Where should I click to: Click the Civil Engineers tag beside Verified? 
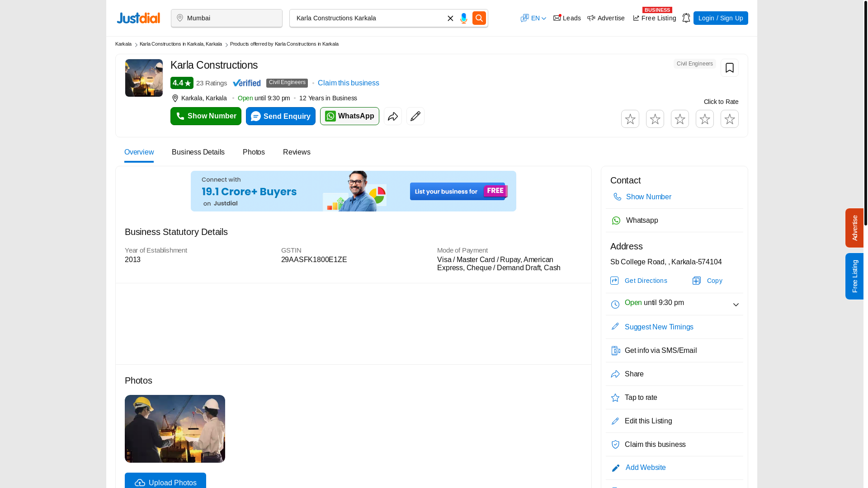coord(287,83)
